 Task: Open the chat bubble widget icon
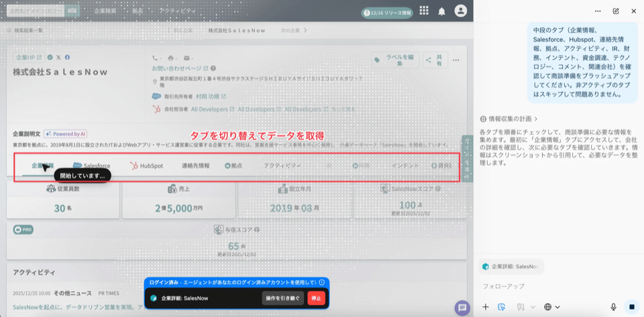462,308
